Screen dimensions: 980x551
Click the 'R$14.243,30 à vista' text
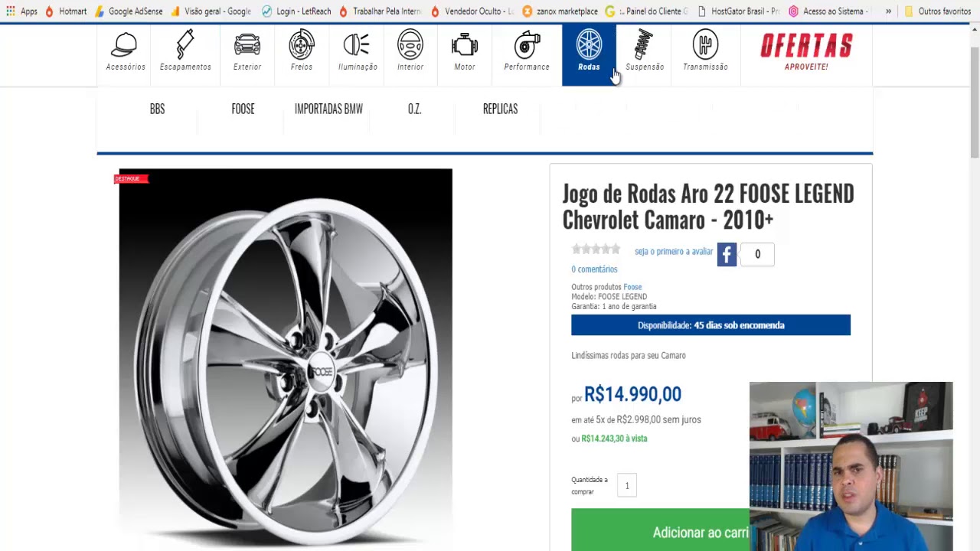click(x=614, y=439)
